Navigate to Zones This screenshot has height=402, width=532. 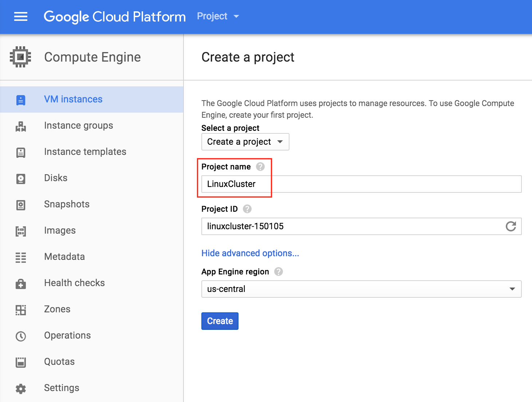point(92,309)
